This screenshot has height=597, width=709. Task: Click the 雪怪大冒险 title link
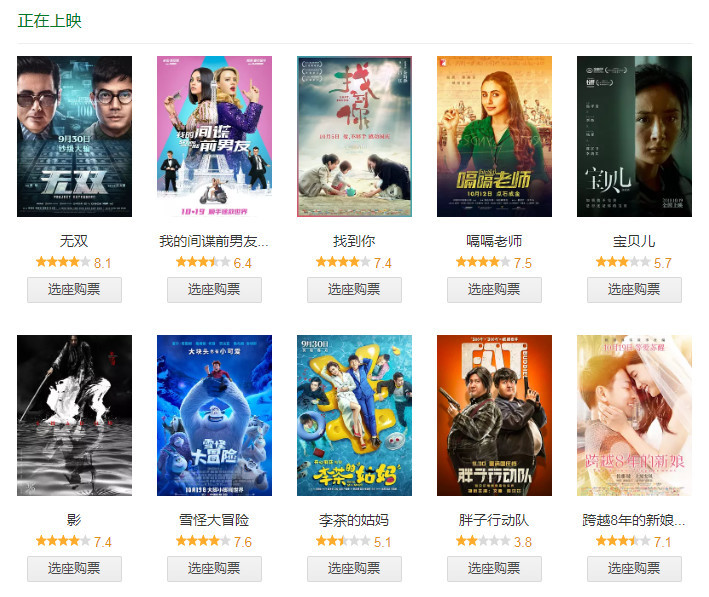tap(214, 520)
